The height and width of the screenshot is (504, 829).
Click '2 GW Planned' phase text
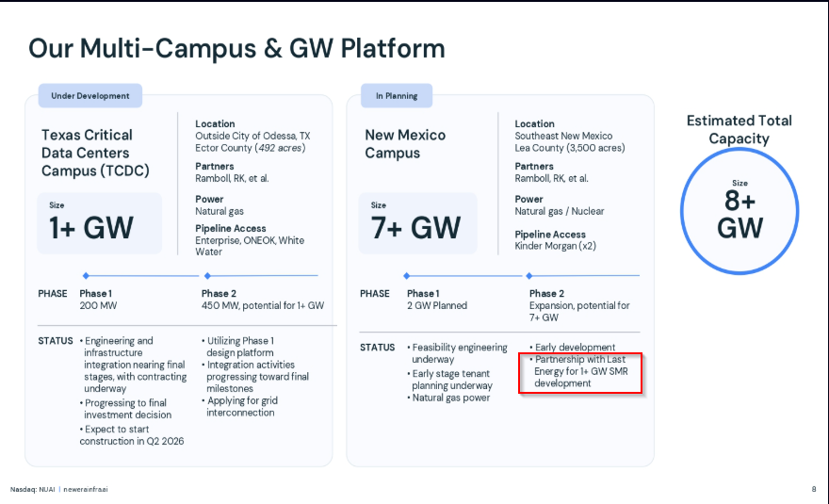coord(437,305)
